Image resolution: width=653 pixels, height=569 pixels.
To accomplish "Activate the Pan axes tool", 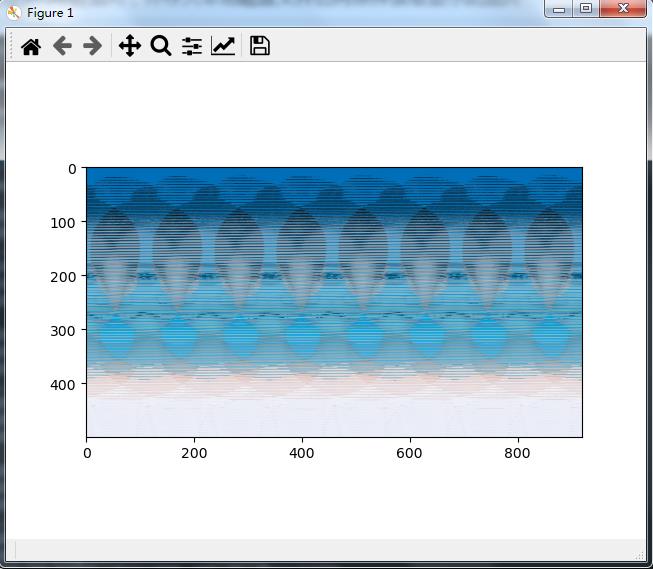I will click(130, 46).
